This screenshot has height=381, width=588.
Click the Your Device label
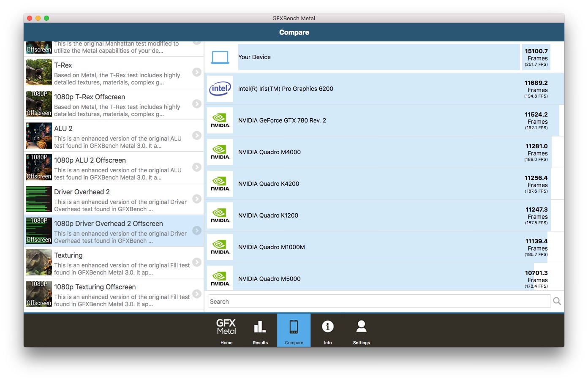tap(254, 57)
